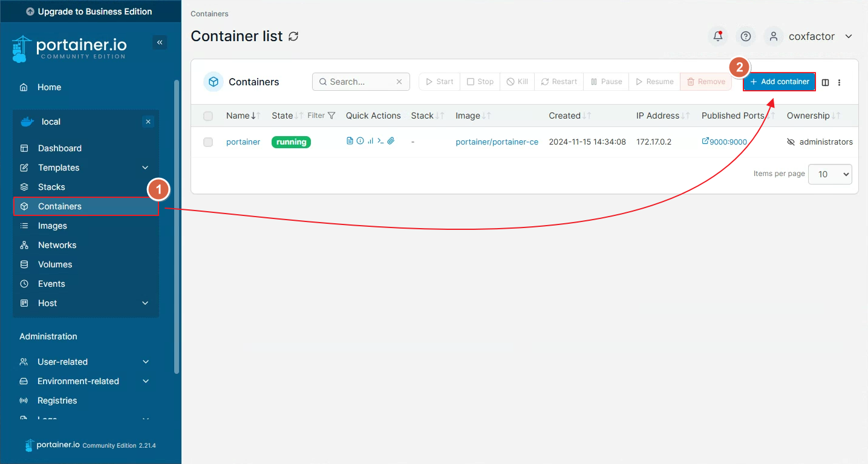Open the Items per page dropdown
The width and height of the screenshot is (868, 464).
pyautogui.click(x=830, y=174)
